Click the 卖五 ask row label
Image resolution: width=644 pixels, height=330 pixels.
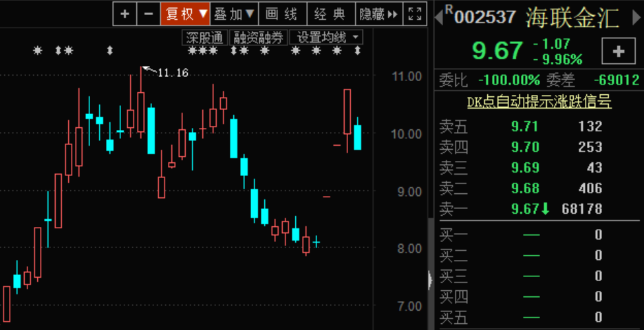(453, 126)
